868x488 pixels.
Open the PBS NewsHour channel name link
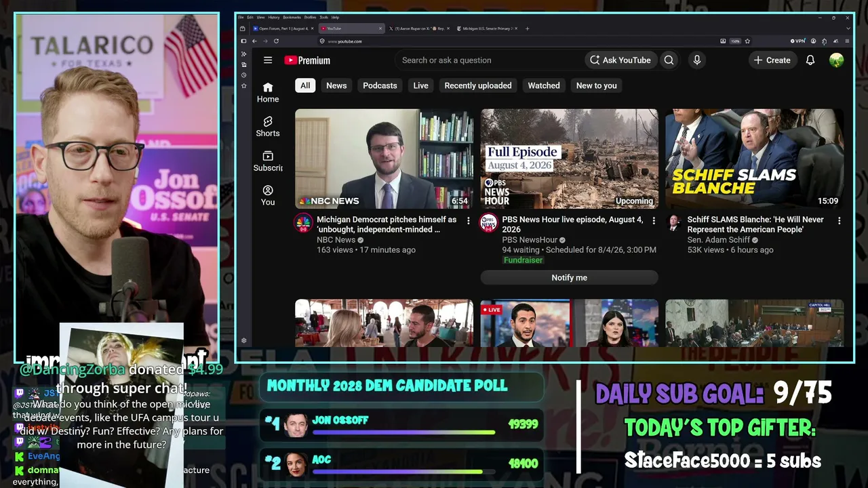(x=530, y=240)
